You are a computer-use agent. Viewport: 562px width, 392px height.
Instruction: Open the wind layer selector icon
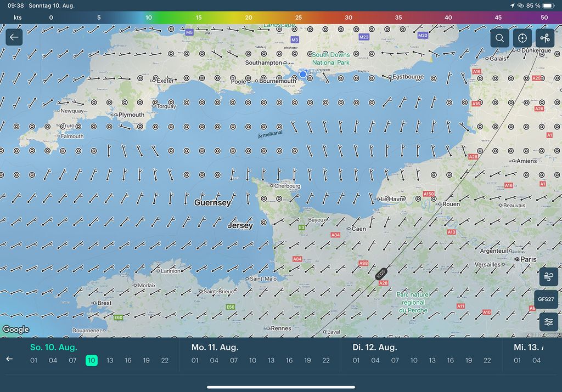pyautogui.click(x=548, y=277)
